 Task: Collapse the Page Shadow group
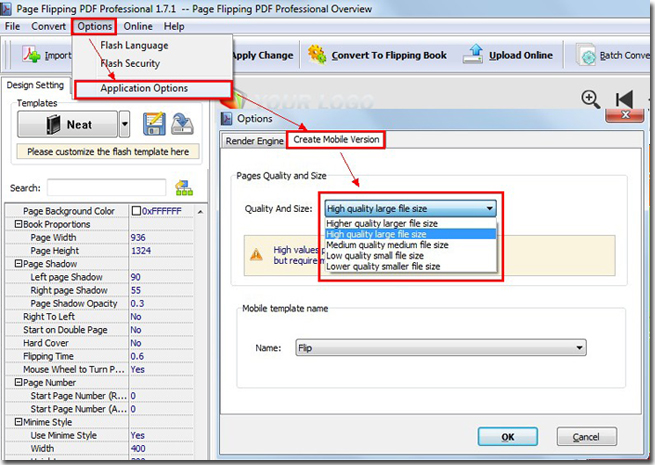18,264
